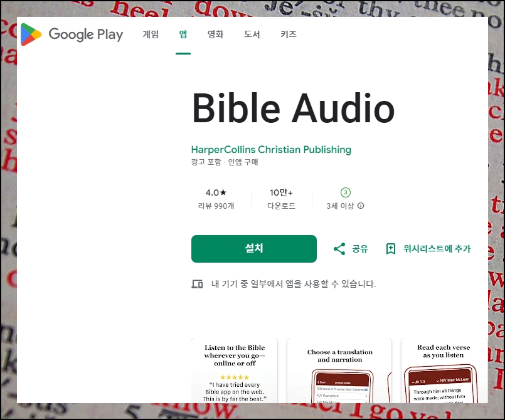Select the 앱 (Apps) tab

[183, 34]
